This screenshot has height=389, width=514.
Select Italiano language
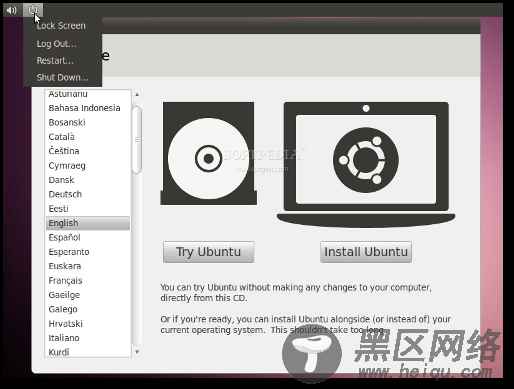click(x=88, y=338)
